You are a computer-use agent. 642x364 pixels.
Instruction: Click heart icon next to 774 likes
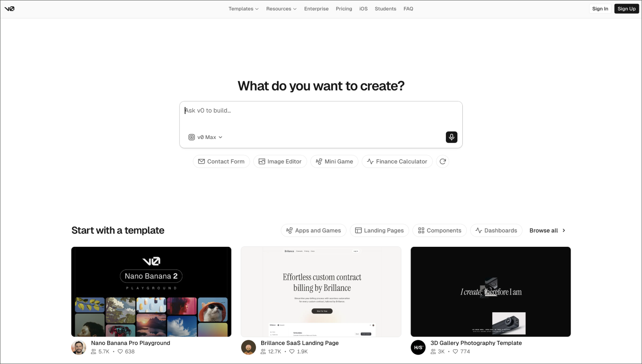coord(455,352)
